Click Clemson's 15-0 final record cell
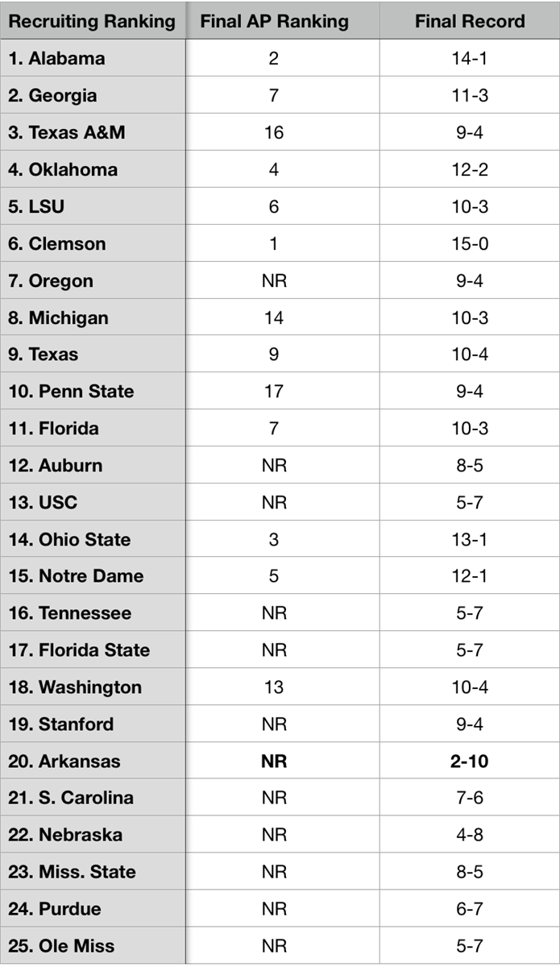Screen dimensions: 560x967 [470, 244]
